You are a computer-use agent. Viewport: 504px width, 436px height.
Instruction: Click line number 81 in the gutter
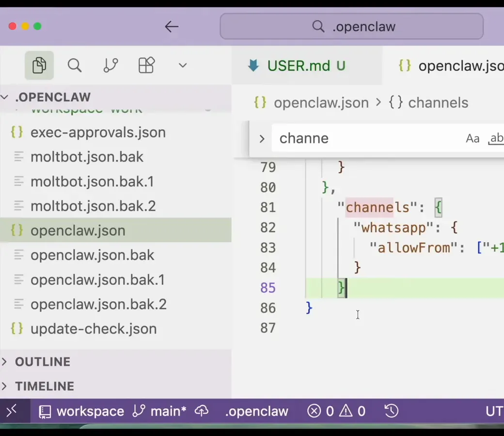(268, 207)
